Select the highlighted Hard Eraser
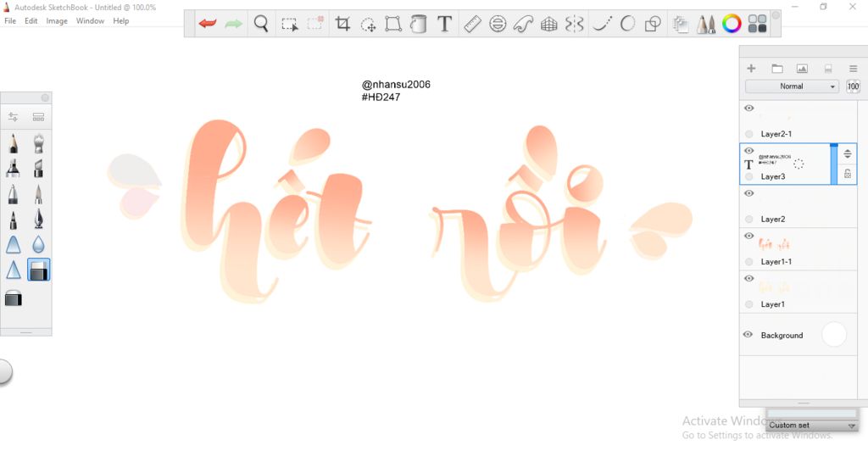The height and width of the screenshot is (462, 868). (38, 270)
